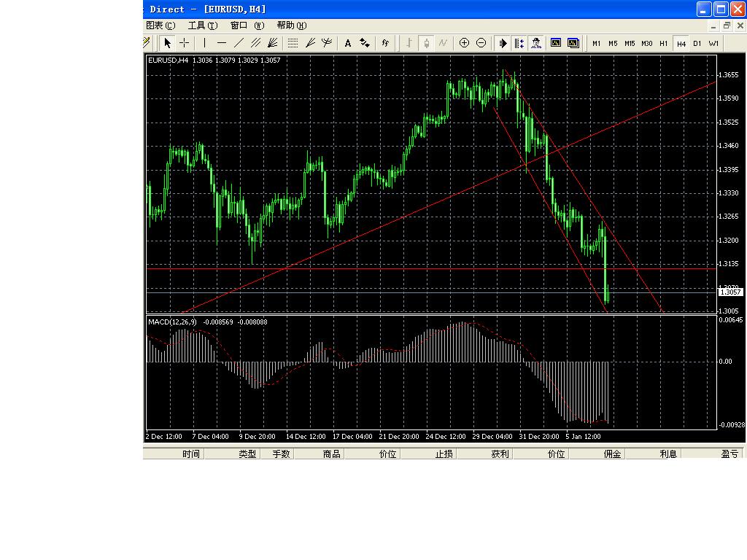Toggle the grid display icon
This screenshot has height=560, width=747.
292,43
